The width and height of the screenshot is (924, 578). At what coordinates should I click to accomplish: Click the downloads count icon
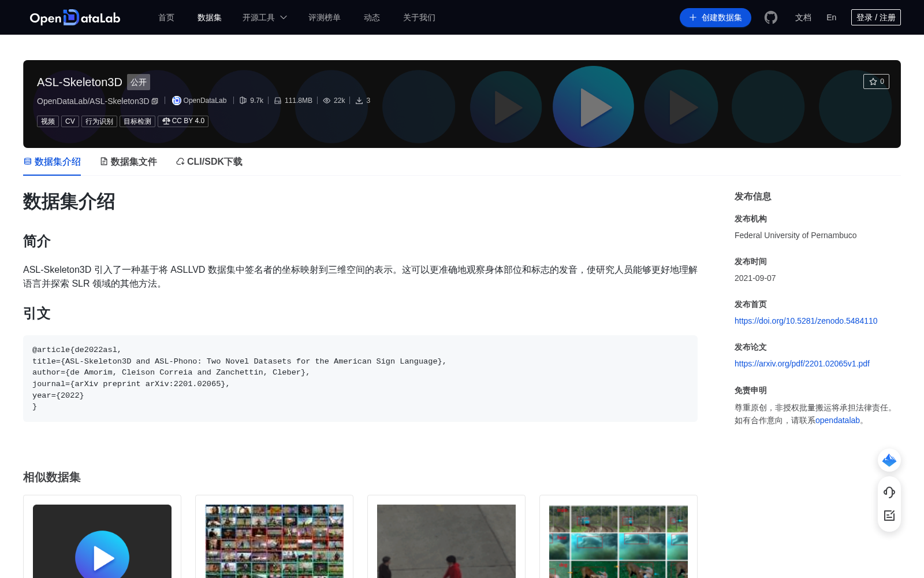click(x=359, y=101)
